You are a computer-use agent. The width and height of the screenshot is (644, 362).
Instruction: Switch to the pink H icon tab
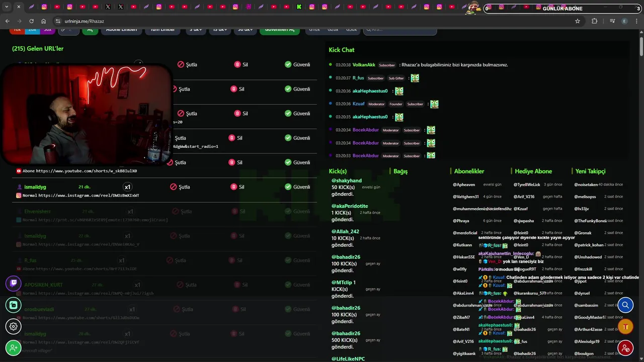point(248,7)
